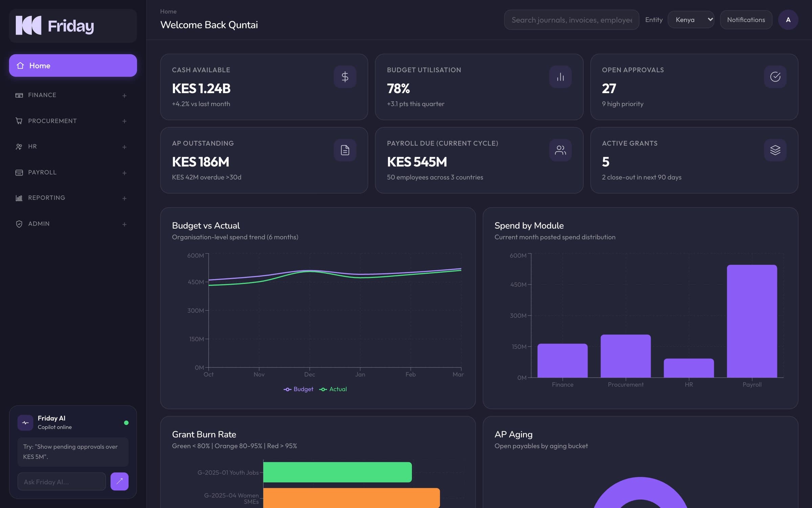812x508 pixels.
Task: Click the green G-2025-01 Youth Jobs burn bar
Action: click(x=337, y=472)
